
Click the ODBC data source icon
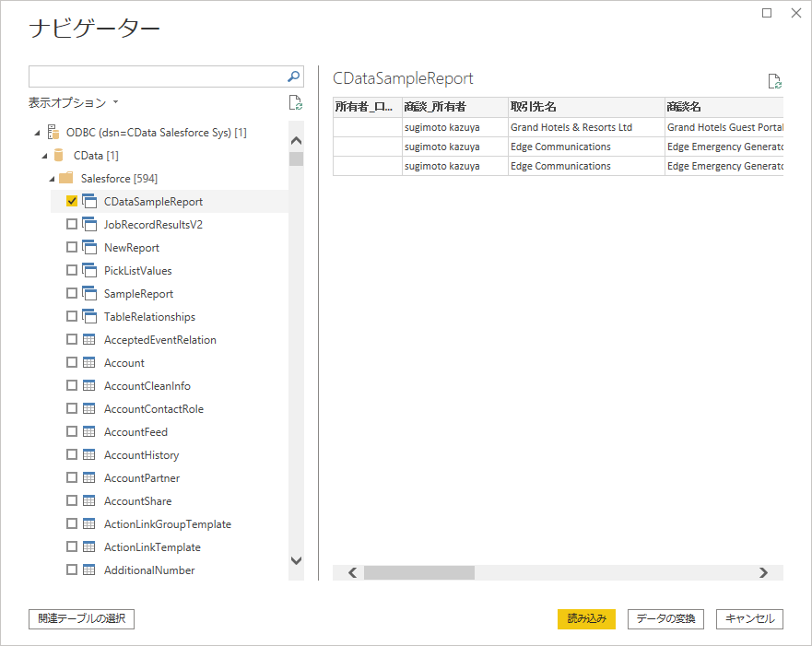pyautogui.click(x=53, y=133)
